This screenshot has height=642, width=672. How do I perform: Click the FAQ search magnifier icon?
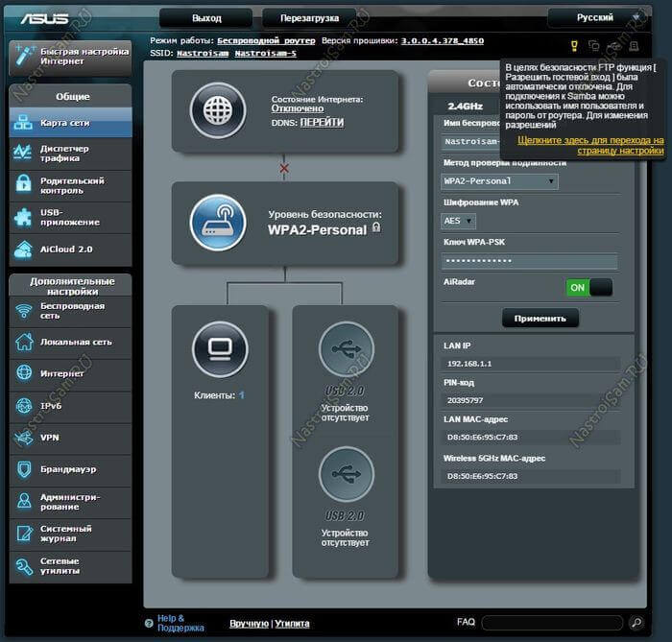coord(636,622)
